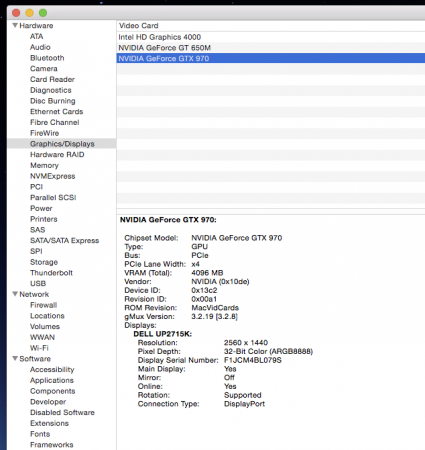
Task: Open Thunderbolt in the sidebar
Action: click(51, 273)
